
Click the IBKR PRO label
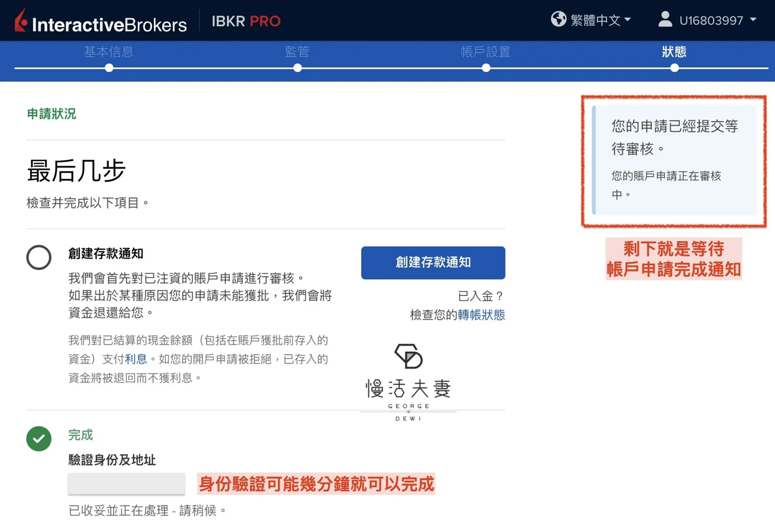246,21
